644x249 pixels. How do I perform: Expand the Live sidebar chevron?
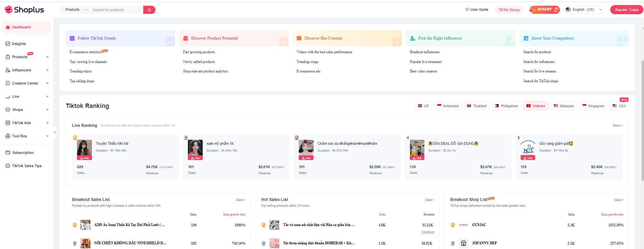pyautogui.click(x=47, y=96)
